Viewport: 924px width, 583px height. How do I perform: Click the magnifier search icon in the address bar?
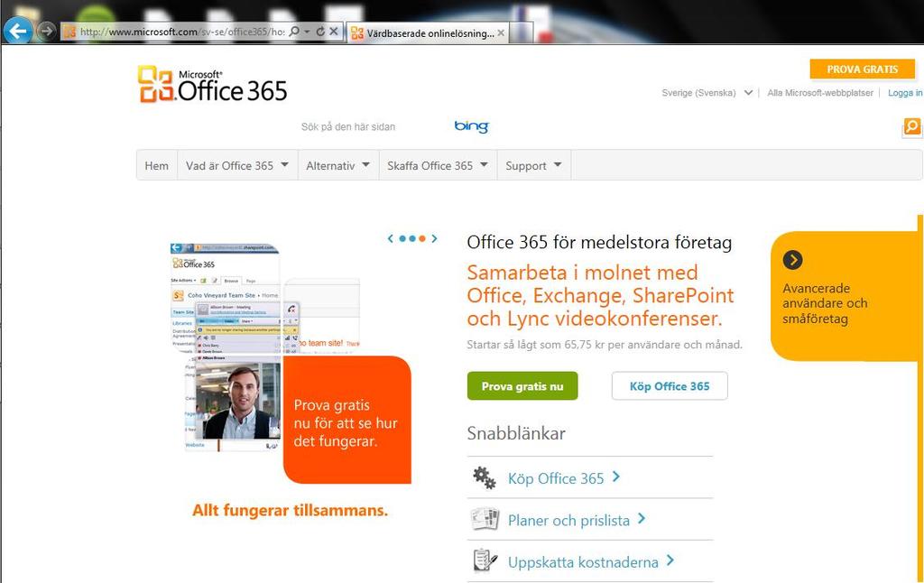pyautogui.click(x=294, y=32)
